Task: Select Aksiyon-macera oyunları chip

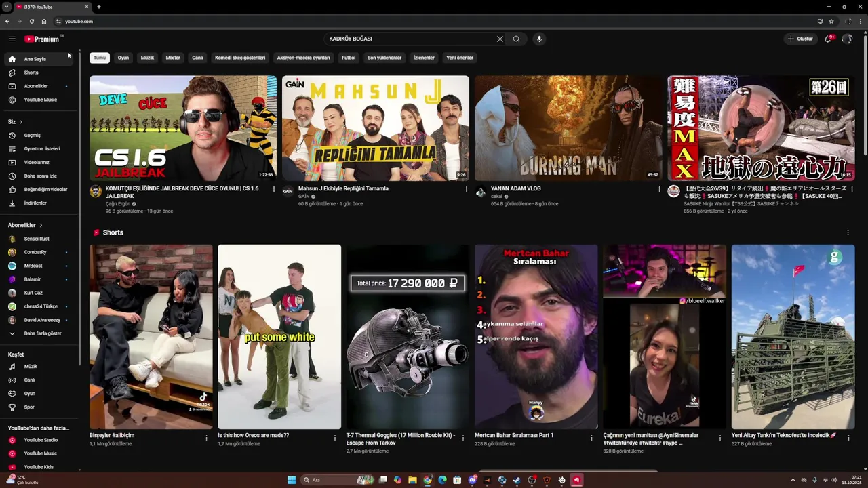Action: [x=303, y=58]
